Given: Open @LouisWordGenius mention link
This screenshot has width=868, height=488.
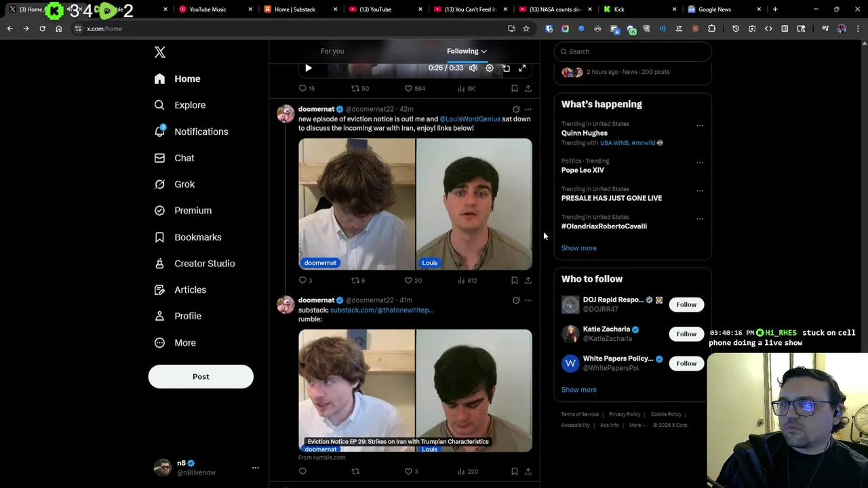Looking at the screenshot, I should pyautogui.click(x=470, y=119).
